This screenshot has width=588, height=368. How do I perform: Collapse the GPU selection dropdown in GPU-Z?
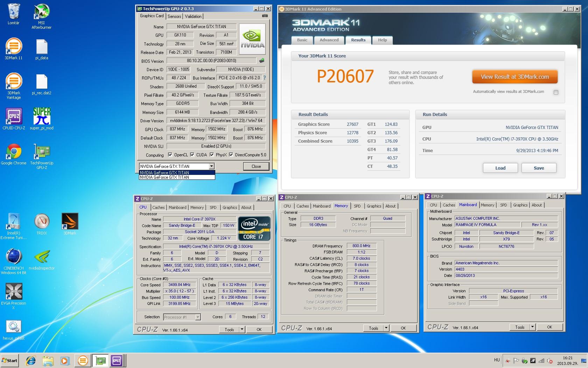click(x=211, y=166)
